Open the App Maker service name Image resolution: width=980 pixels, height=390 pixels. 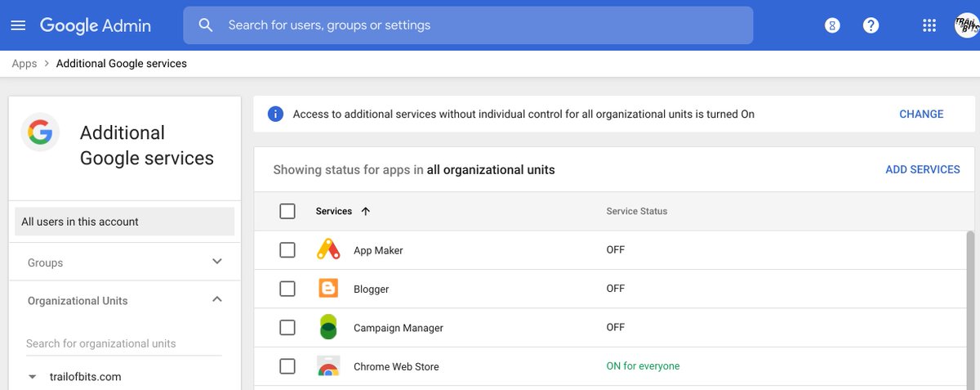tap(378, 250)
